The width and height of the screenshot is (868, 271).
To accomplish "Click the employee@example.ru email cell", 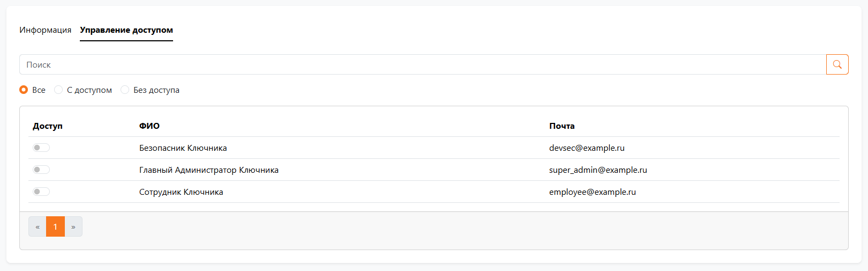I will pyautogui.click(x=592, y=192).
